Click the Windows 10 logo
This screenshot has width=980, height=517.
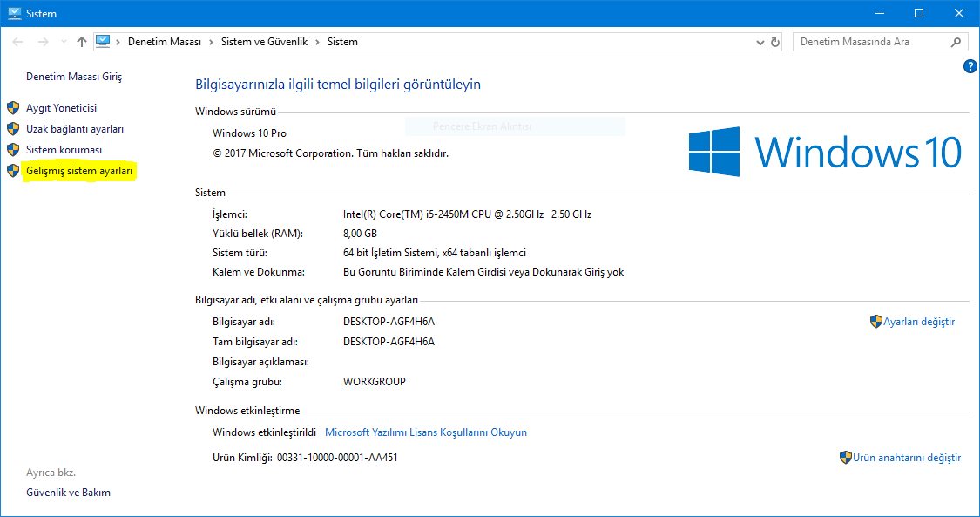pos(825,152)
